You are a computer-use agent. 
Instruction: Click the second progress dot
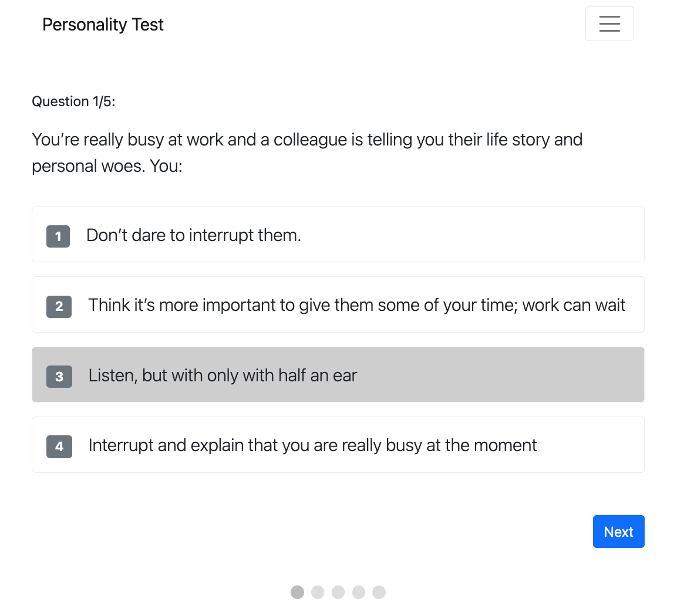pyautogui.click(x=318, y=593)
